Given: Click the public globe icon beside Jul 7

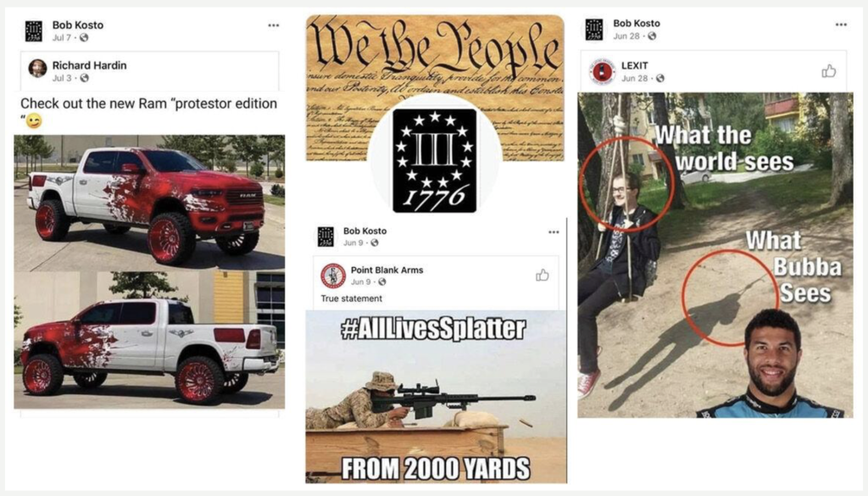Looking at the screenshot, I should pyautogui.click(x=84, y=37).
